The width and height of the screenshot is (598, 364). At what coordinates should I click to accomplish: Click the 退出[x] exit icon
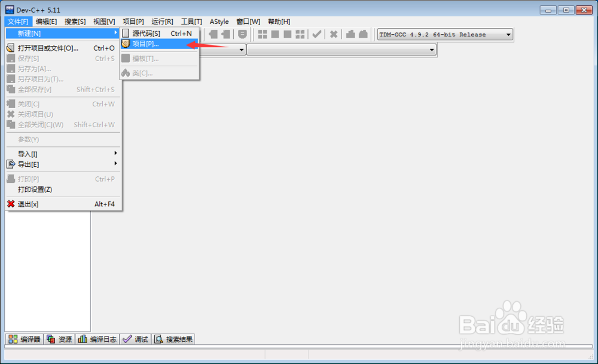pos(10,204)
